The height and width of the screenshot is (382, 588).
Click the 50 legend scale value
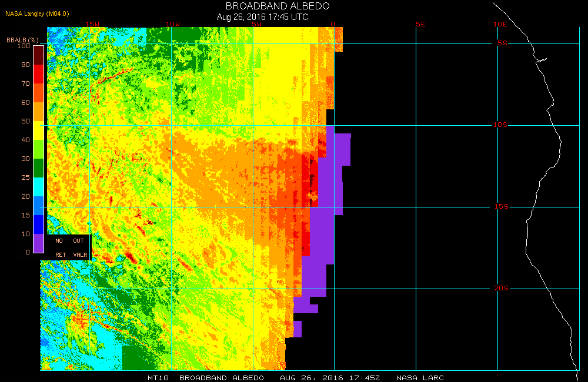[x=25, y=120]
